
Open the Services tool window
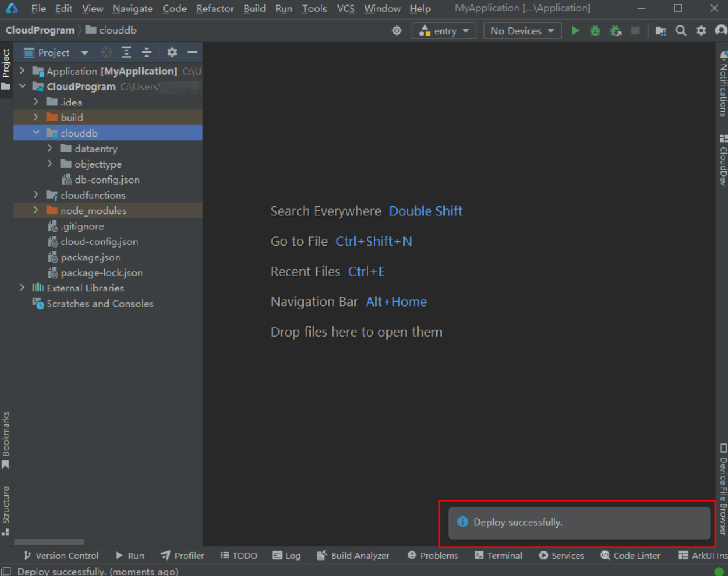[562, 556]
